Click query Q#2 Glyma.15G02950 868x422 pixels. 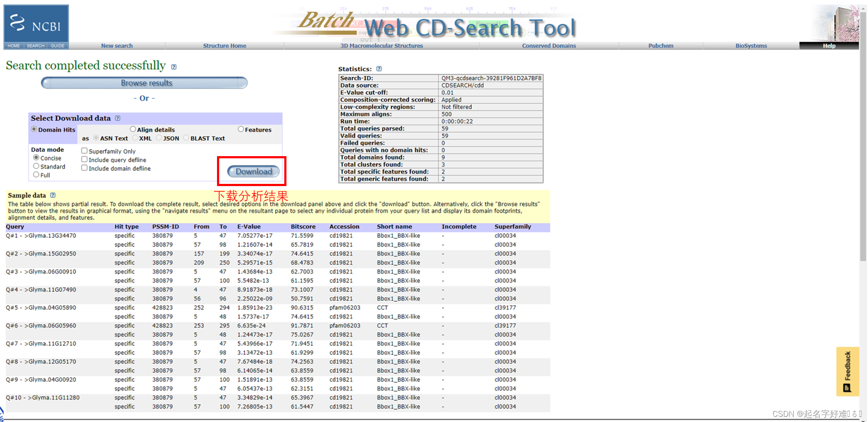[41, 253]
